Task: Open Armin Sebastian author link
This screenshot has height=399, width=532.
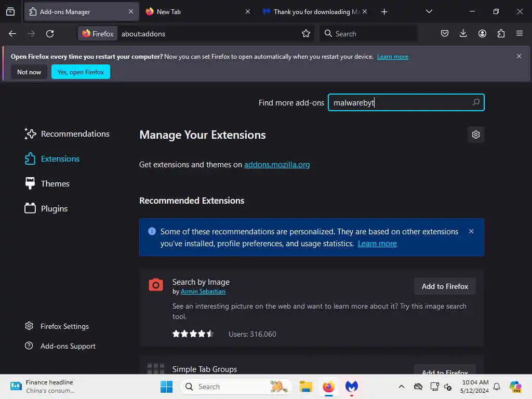Action: (x=203, y=291)
